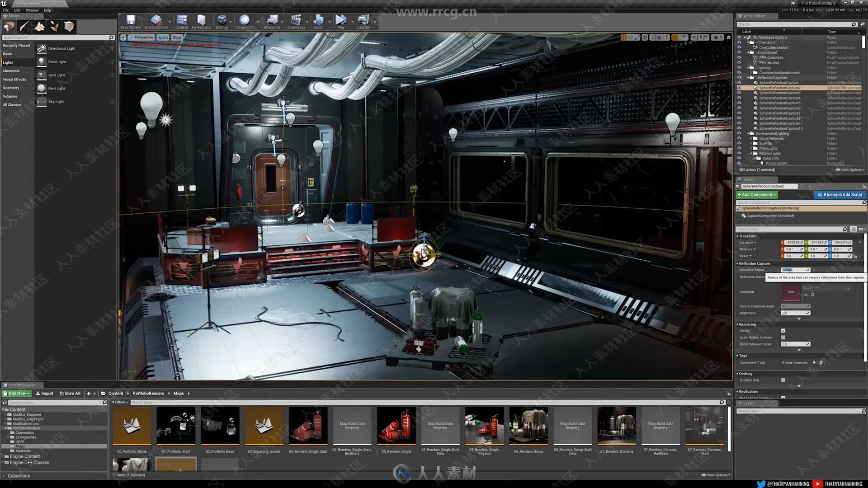This screenshot has width=868, height=488.
Task: Toggle Editor Only checkbox in Cooking section
Action: click(x=783, y=380)
